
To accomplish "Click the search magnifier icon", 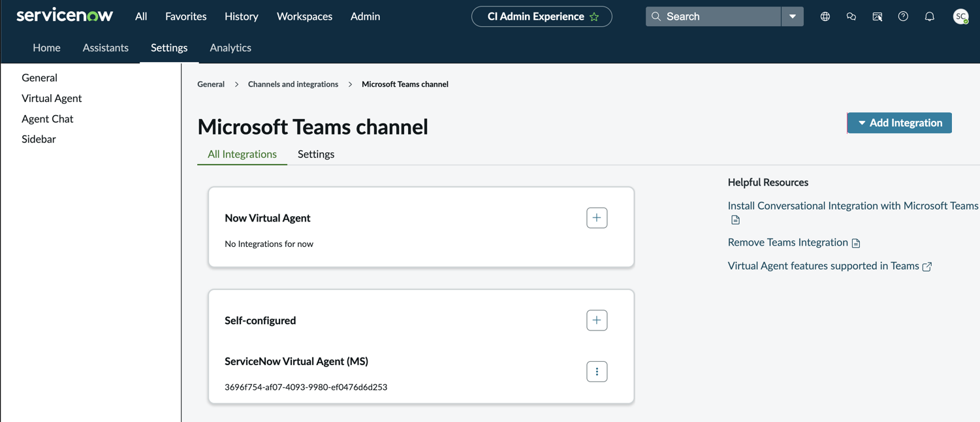I will click(x=656, y=16).
